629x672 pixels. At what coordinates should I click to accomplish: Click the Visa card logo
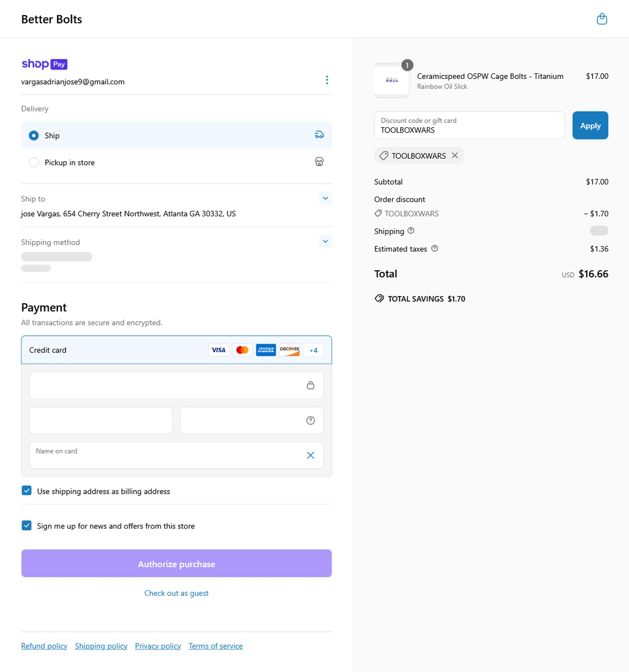pos(218,350)
